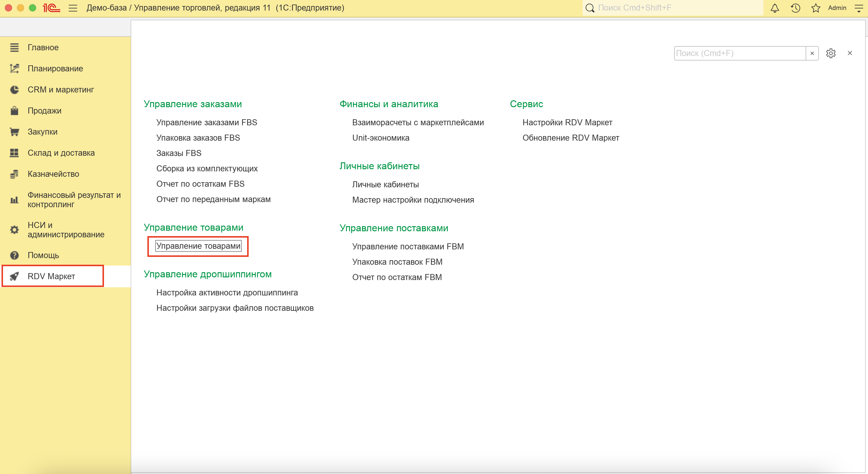This screenshot has height=474, width=868.
Task: Open history clock icon
Action: point(795,8)
